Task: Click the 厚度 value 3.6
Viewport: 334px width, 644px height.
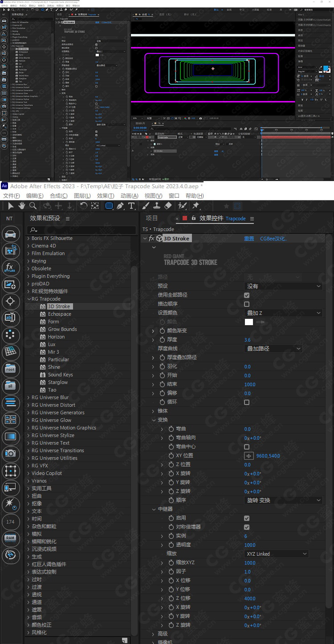Action: (248, 340)
